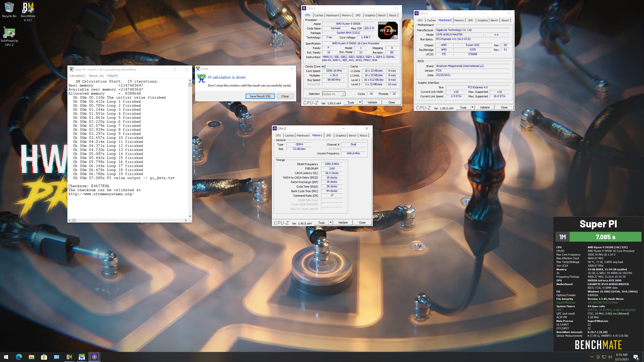Click Validate in CPU-Z Memory window
The image size is (644, 362).
(x=343, y=223)
